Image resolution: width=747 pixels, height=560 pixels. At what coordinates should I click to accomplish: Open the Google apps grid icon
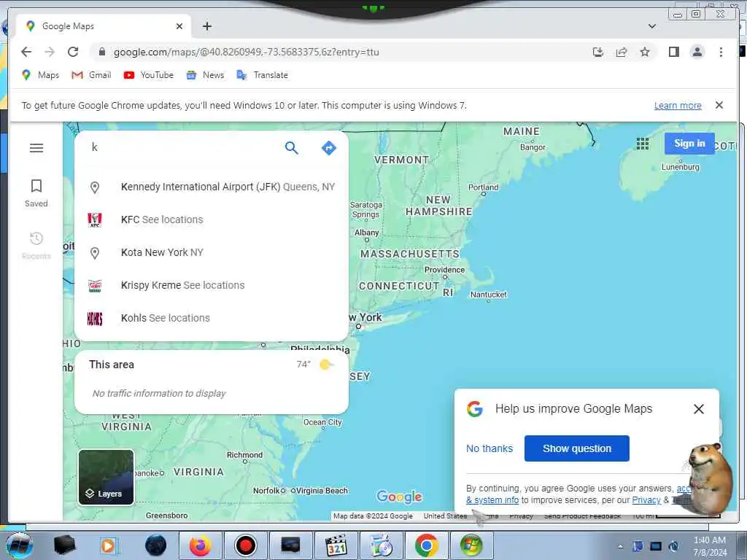point(643,144)
